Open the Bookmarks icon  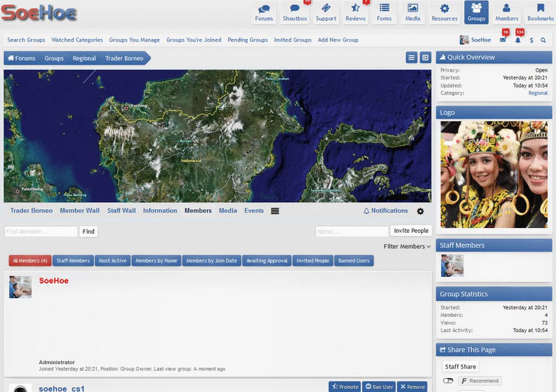541,12
